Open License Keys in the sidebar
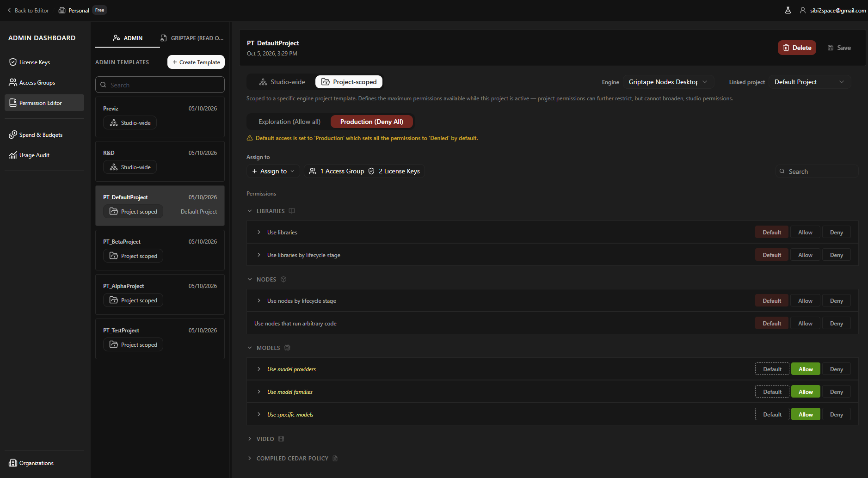The image size is (868, 478). tap(44, 62)
